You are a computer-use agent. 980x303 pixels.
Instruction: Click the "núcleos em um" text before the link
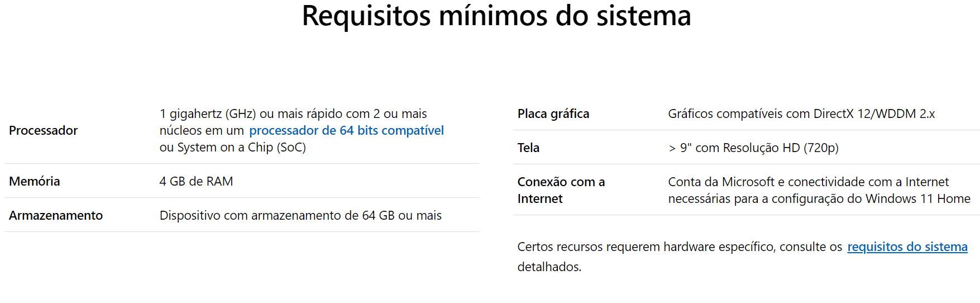[x=202, y=131]
